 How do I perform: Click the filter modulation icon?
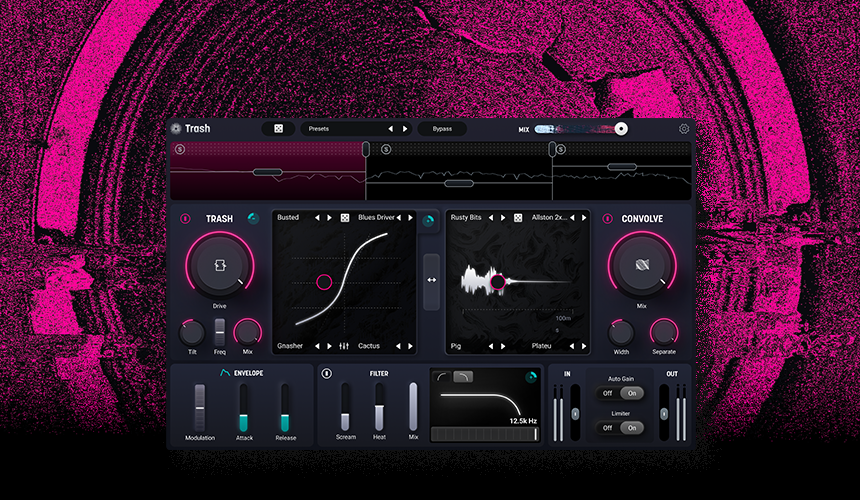(531, 377)
